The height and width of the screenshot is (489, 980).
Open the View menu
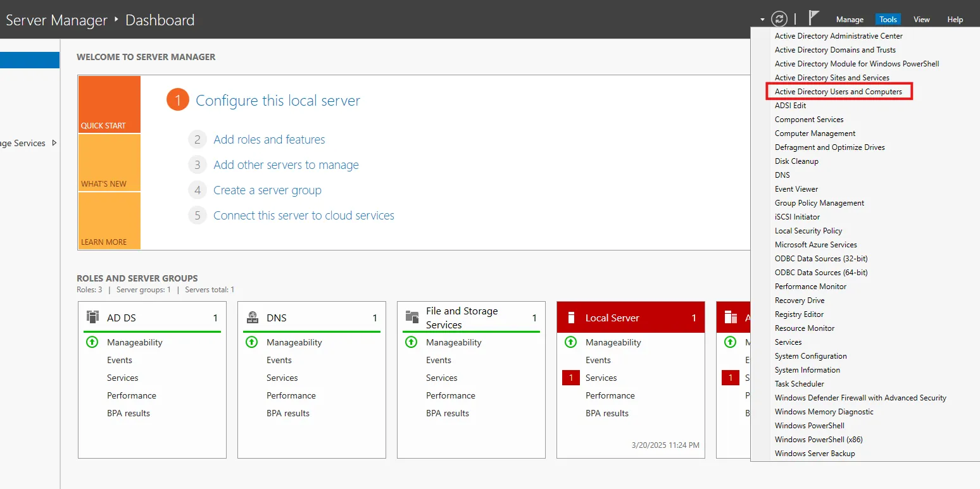tap(921, 20)
